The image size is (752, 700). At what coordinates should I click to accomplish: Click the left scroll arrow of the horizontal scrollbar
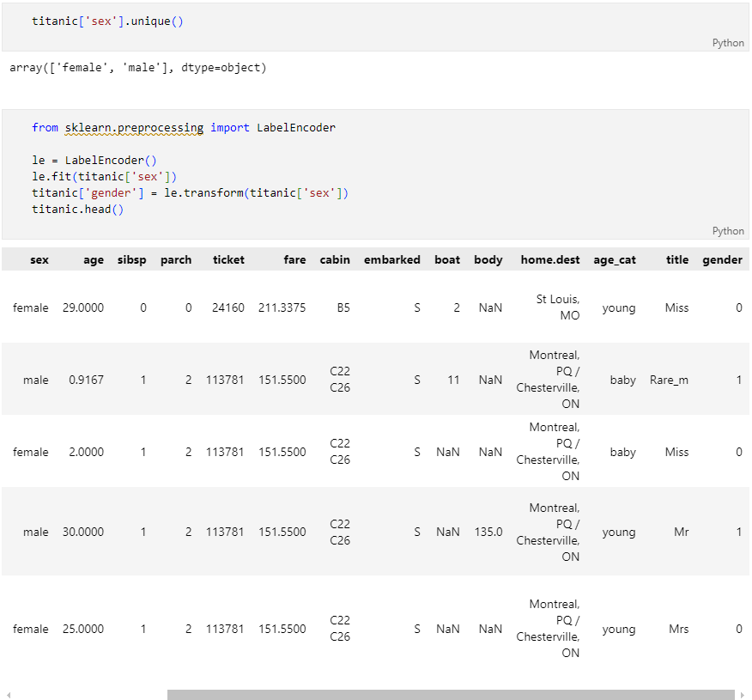click(9, 695)
